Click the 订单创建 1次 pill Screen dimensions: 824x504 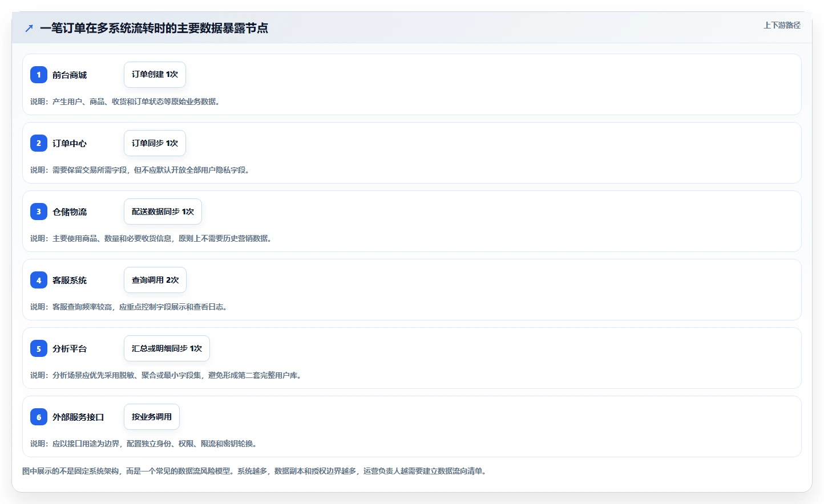click(155, 75)
